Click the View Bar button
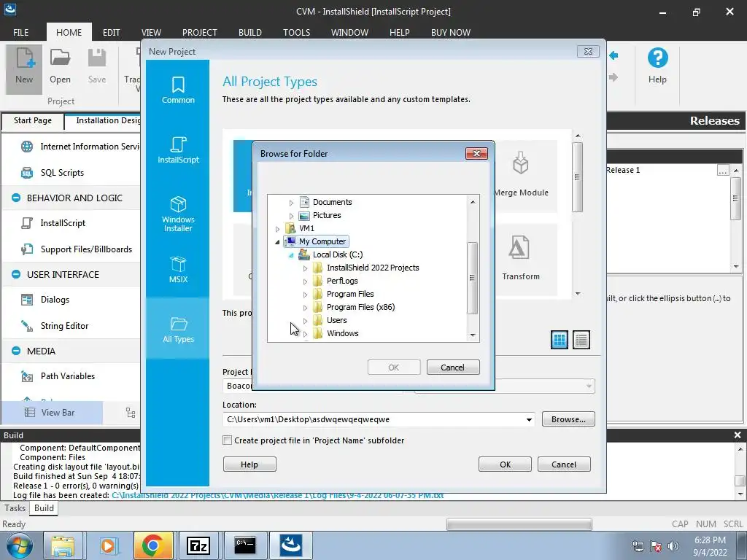Image resolution: width=747 pixels, height=560 pixels. [x=52, y=413]
